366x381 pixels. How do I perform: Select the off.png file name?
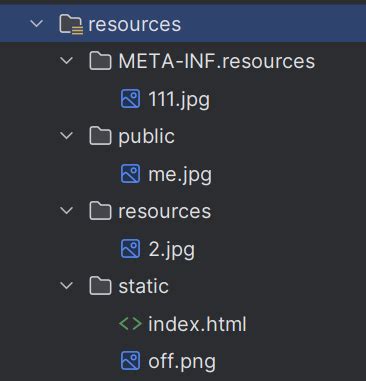[x=182, y=362]
